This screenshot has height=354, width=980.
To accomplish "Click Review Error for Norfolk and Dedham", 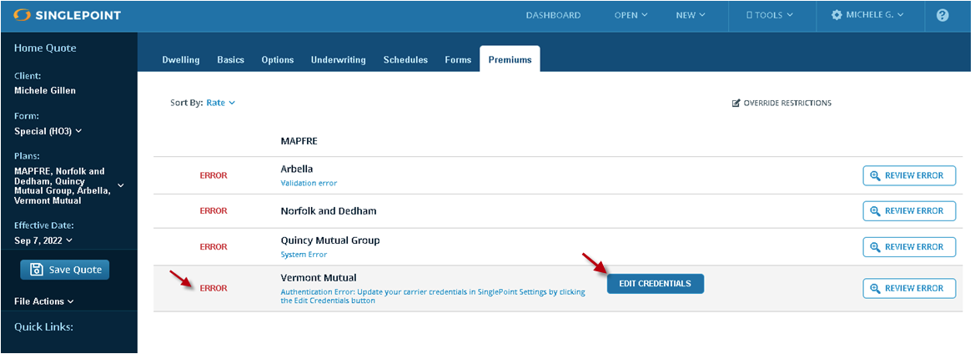I will [907, 211].
